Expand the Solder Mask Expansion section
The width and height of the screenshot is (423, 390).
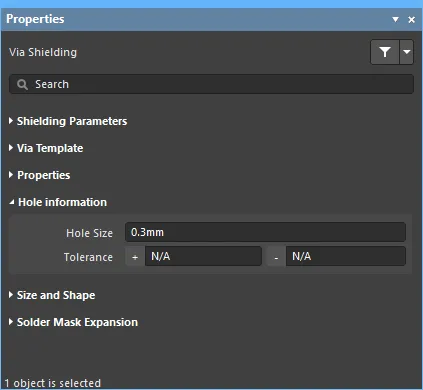coord(11,322)
